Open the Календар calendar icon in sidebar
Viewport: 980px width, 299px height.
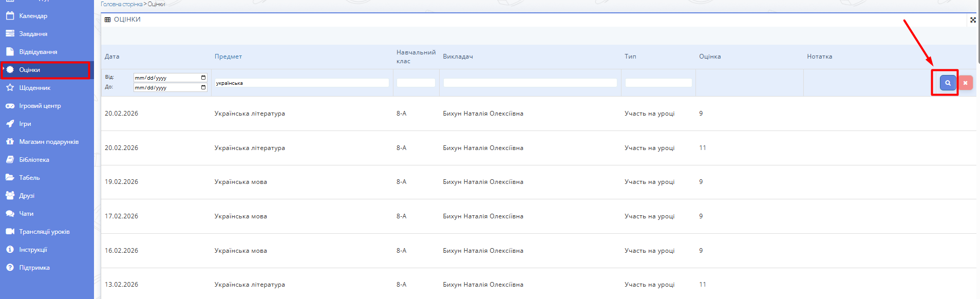(10, 16)
